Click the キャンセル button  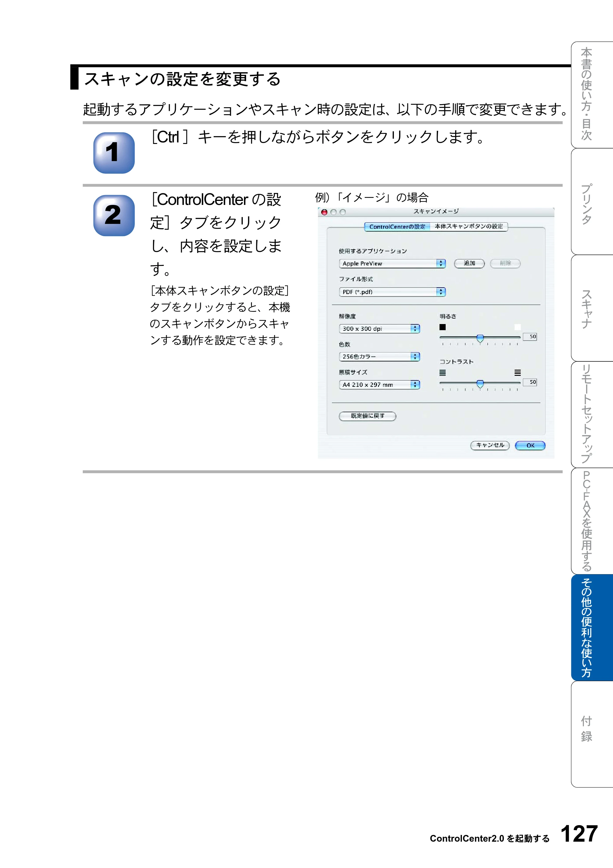click(490, 445)
